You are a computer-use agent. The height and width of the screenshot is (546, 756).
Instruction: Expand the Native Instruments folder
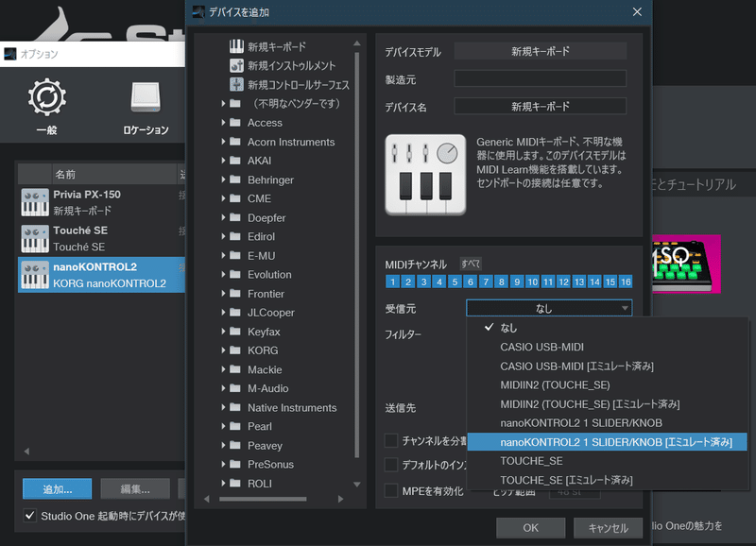click(x=223, y=407)
